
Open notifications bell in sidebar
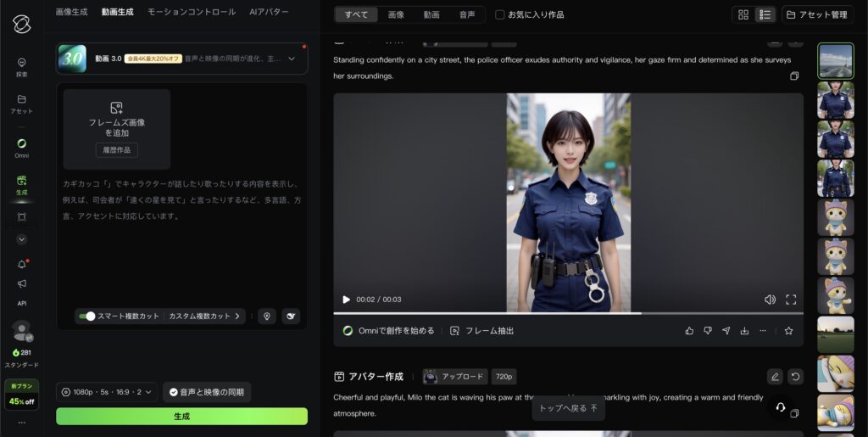click(22, 264)
